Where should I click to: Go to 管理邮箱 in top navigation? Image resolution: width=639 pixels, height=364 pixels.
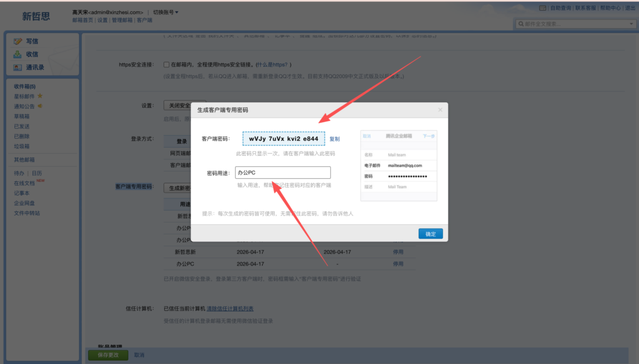[x=122, y=20]
